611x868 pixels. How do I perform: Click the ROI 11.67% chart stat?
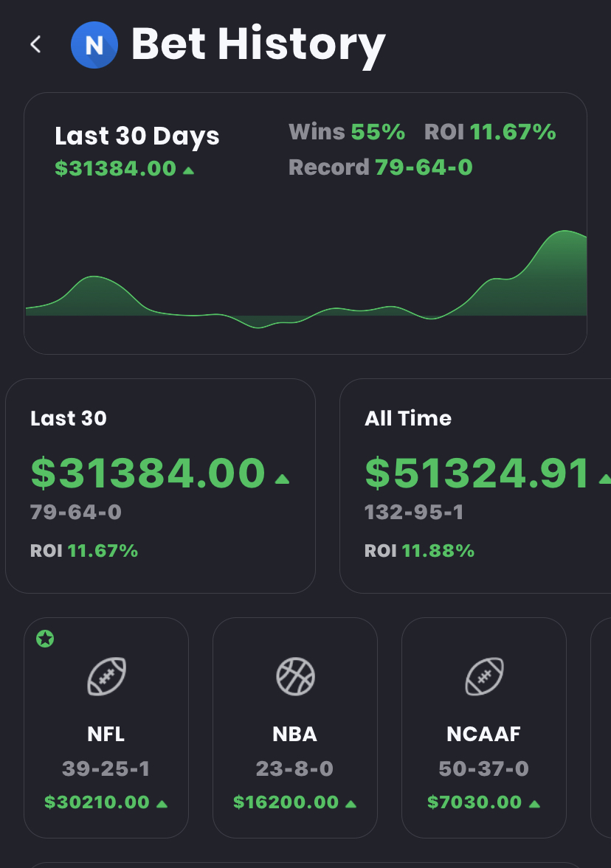tap(490, 132)
